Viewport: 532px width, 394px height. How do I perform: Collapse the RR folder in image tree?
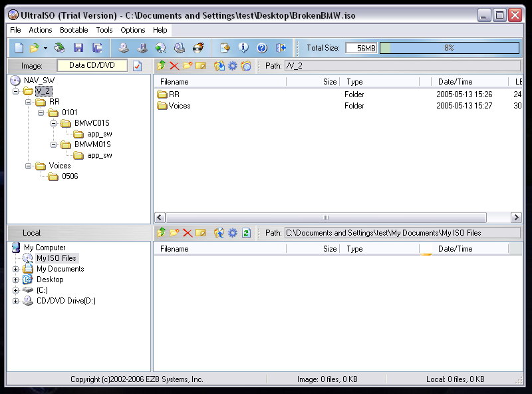pyautogui.click(x=29, y=102)
